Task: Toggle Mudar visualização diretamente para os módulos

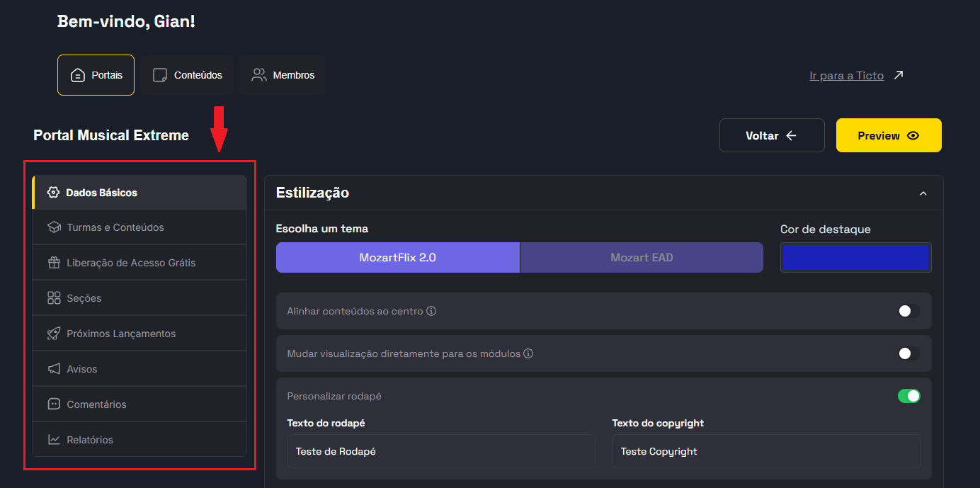Action: pyautogui.click(x=908, y=353)
